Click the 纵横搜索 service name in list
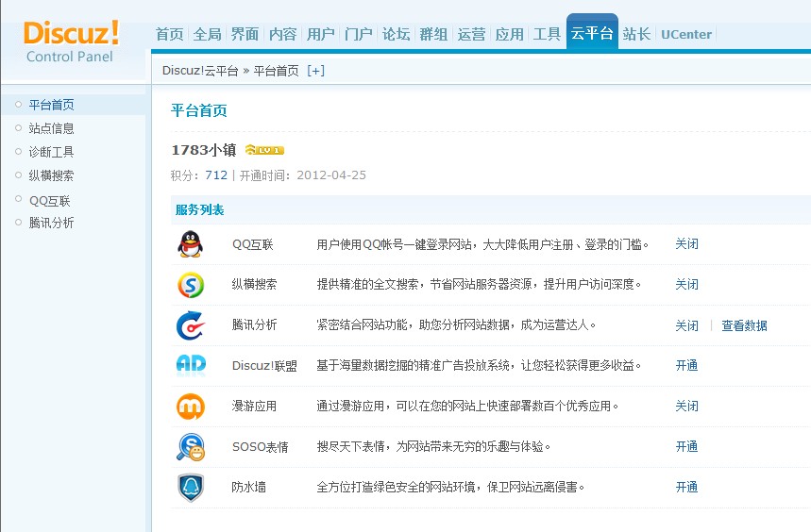 click(x=254, y=284)
